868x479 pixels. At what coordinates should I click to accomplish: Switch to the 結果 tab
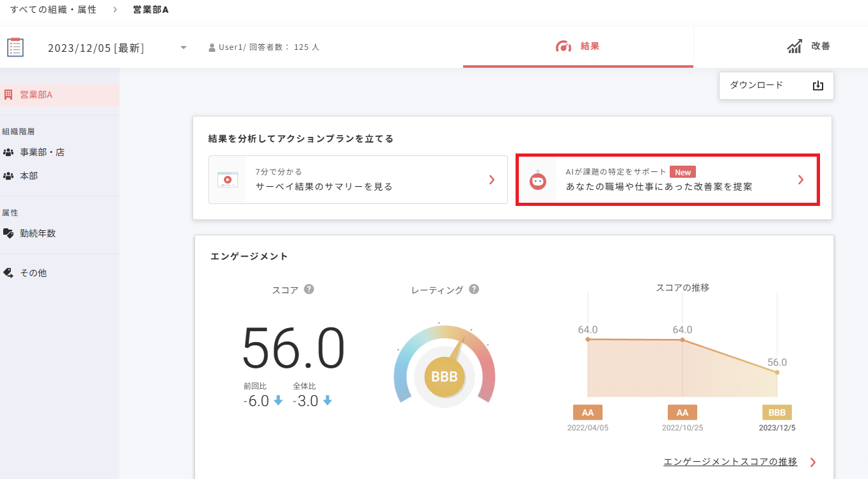click(578, 47)
